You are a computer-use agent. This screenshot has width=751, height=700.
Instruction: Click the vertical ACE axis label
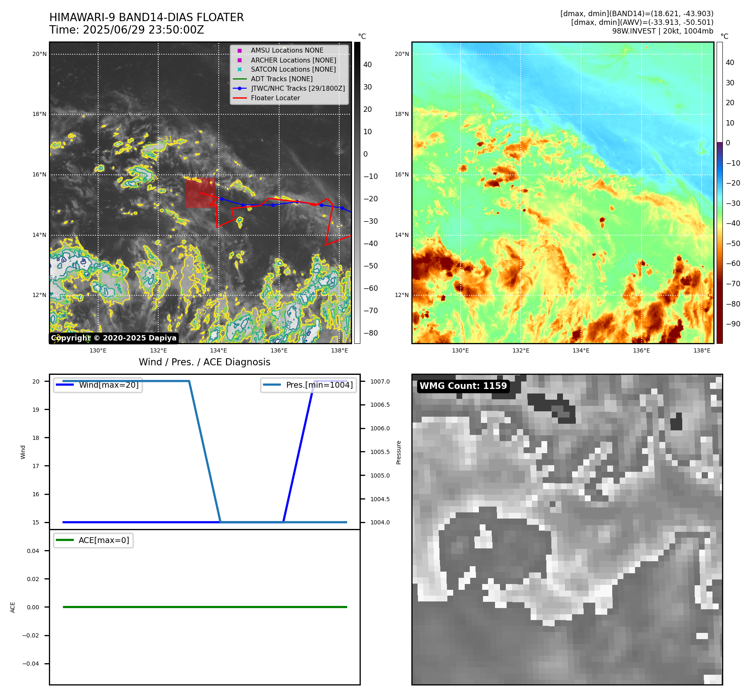pos(12,607)
